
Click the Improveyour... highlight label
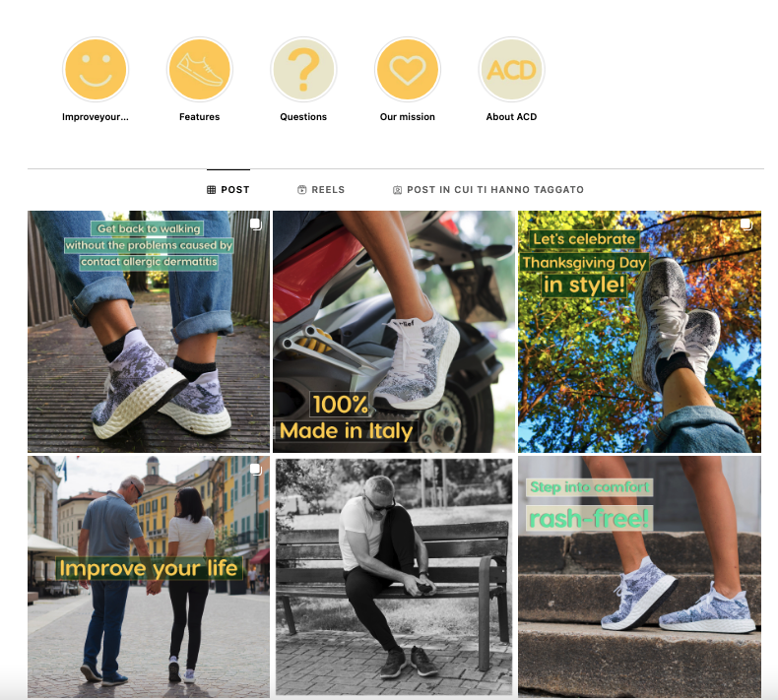point(96,117)
